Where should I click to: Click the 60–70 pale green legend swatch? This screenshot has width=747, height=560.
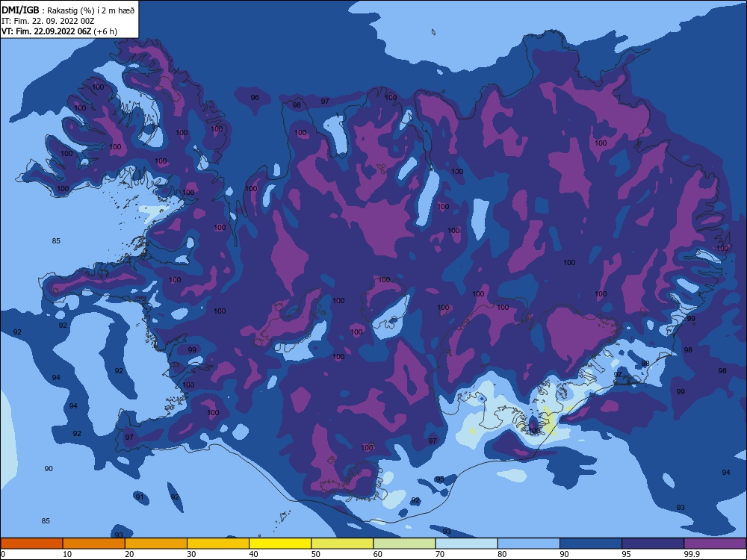(x=404, y=544)
